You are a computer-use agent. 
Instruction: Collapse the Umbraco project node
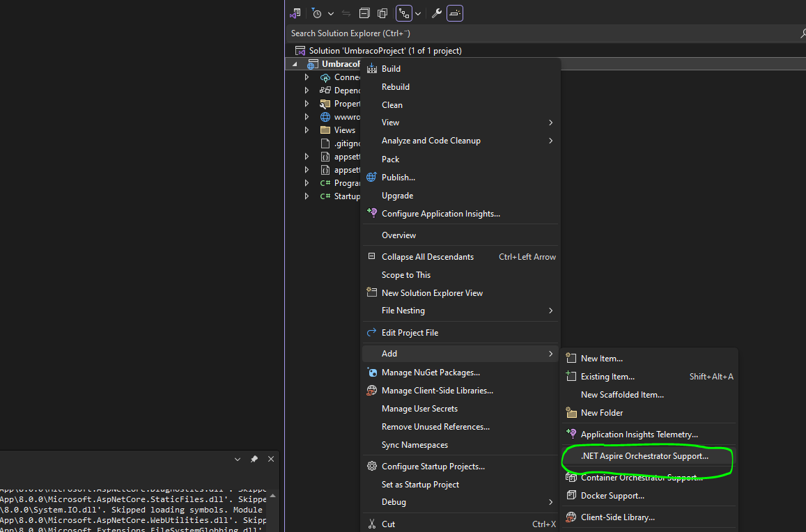295,64
